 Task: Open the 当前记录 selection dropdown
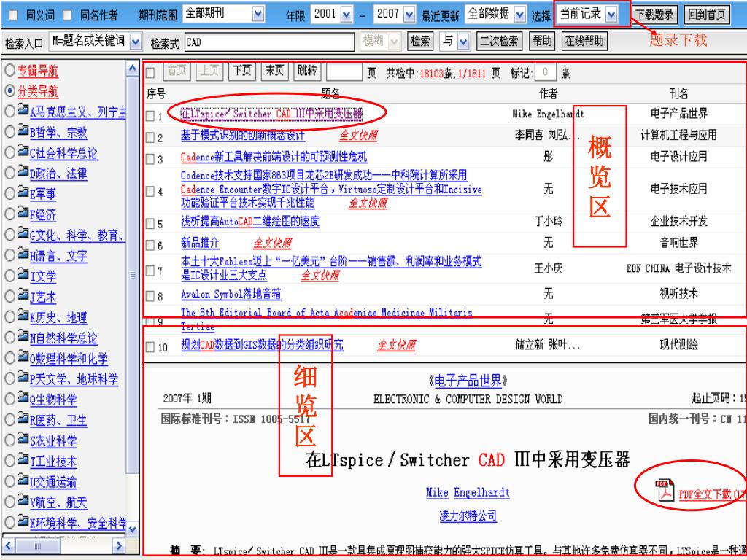coord(611,15)
